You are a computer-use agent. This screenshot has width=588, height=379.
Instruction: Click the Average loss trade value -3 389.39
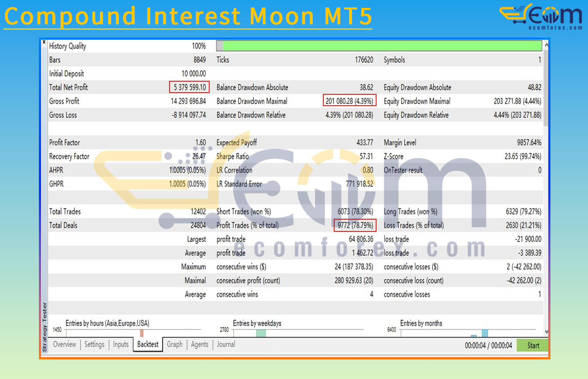(x=529, y=253)
